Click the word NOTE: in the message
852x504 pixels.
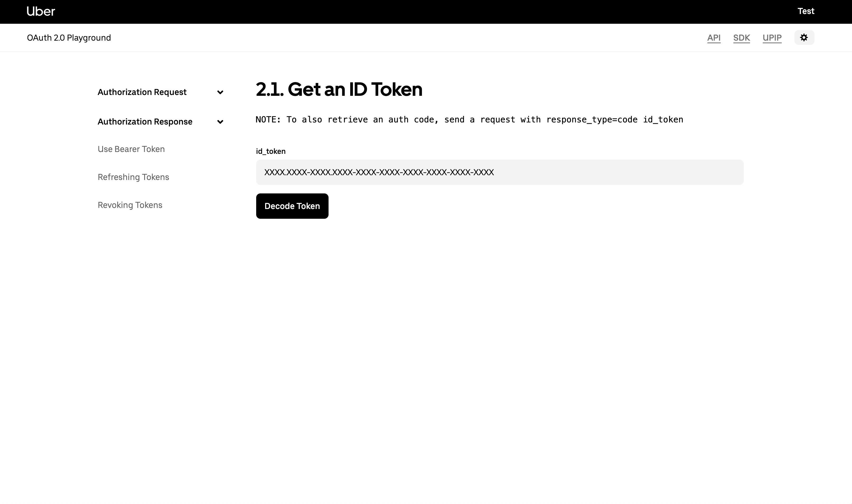coord(268,120)
